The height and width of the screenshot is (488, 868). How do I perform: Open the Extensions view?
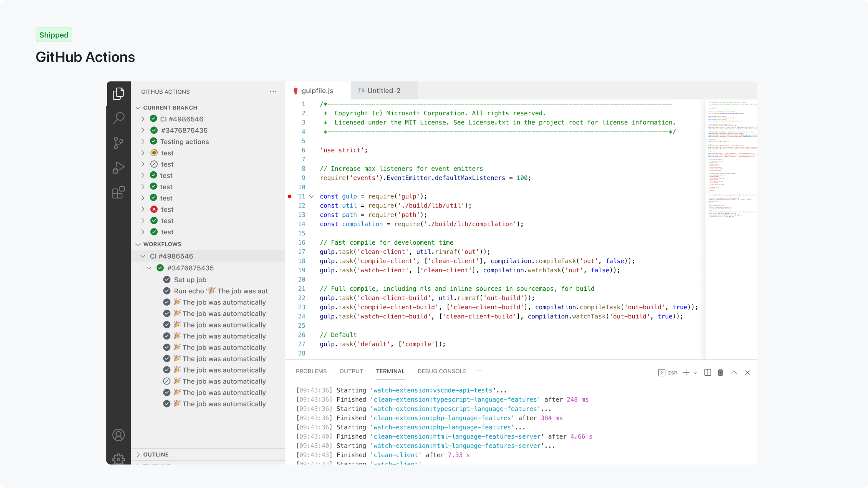118,192
